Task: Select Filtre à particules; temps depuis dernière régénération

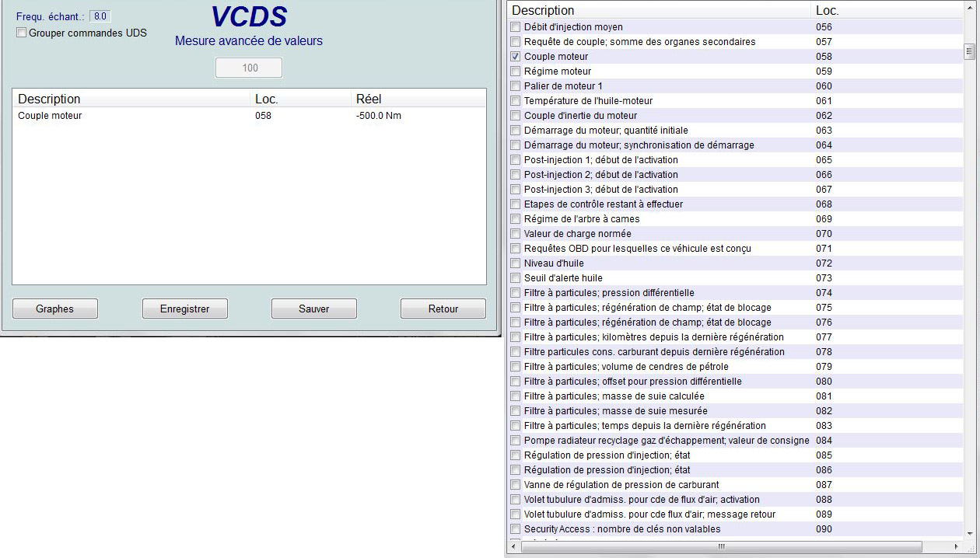Action: [735, 426]
